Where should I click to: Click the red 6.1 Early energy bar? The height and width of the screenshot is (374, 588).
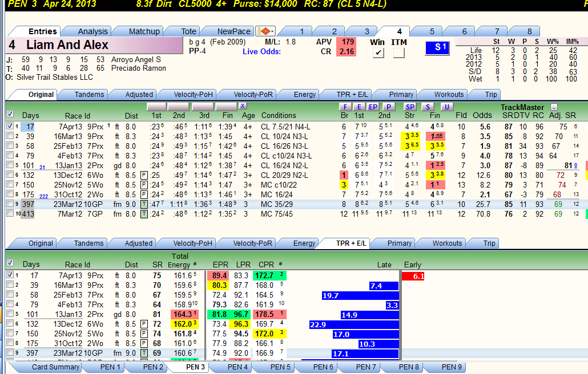(413, 277)
